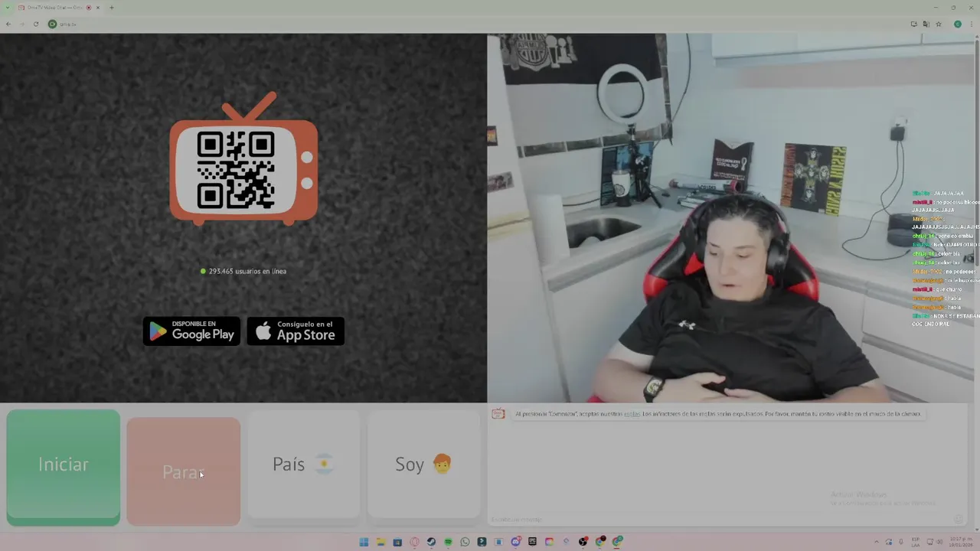Open Opera GX from the taskbar
This screenshot has width=980, height=551.
[x=414, y=542]
